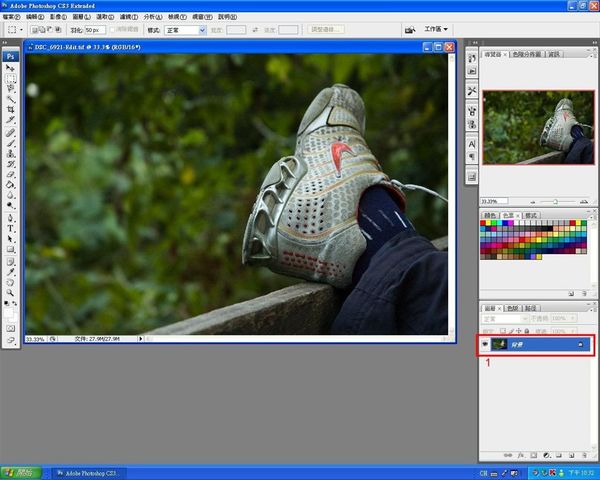Select the Clone Stamp tool
Viewport: 600px width, 480px height.
tap(10, 153)
